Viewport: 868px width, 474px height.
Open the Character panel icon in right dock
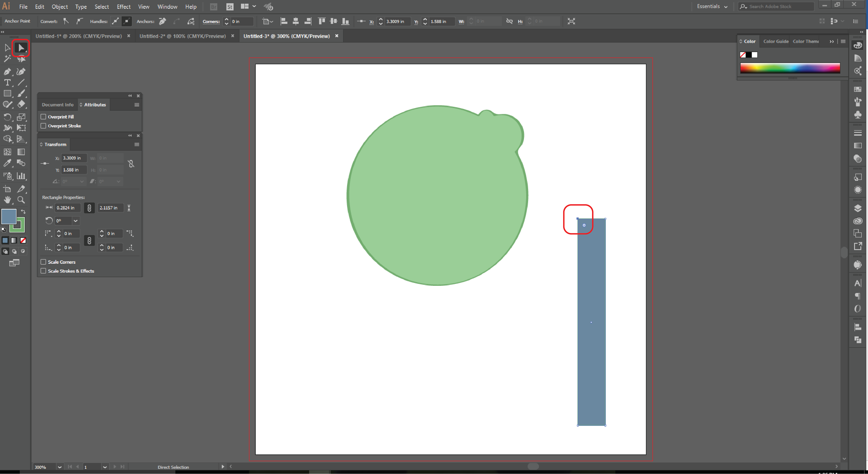point(858,283)
